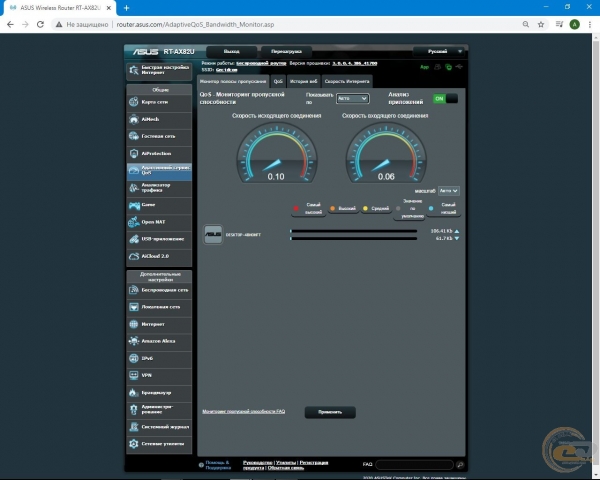Open Network Tools (Сетевые утилиты) gear icon
Image resolution: width=600 pixels, height=480 pixels.
[x=134, y=444]
